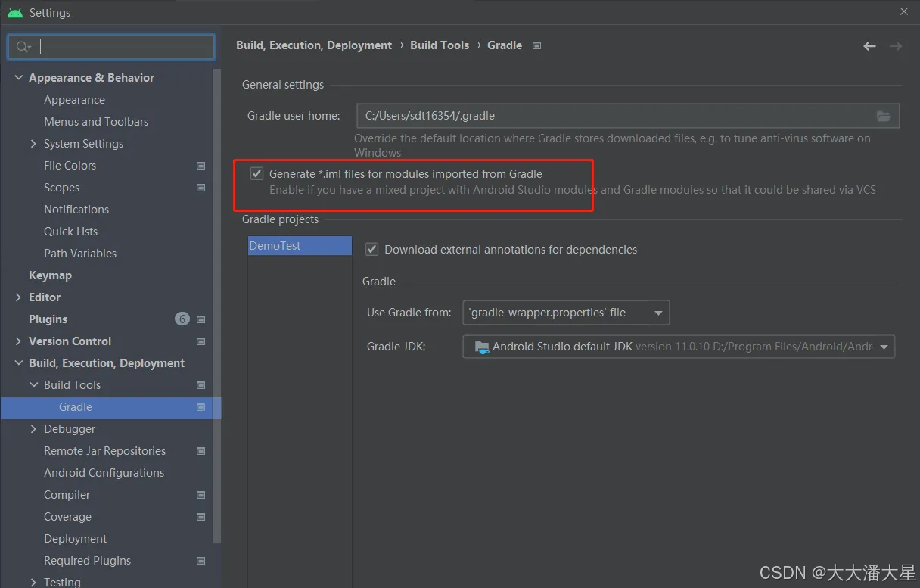Click the back arrow in settings header
920x588 pixels.
[870, 46]
